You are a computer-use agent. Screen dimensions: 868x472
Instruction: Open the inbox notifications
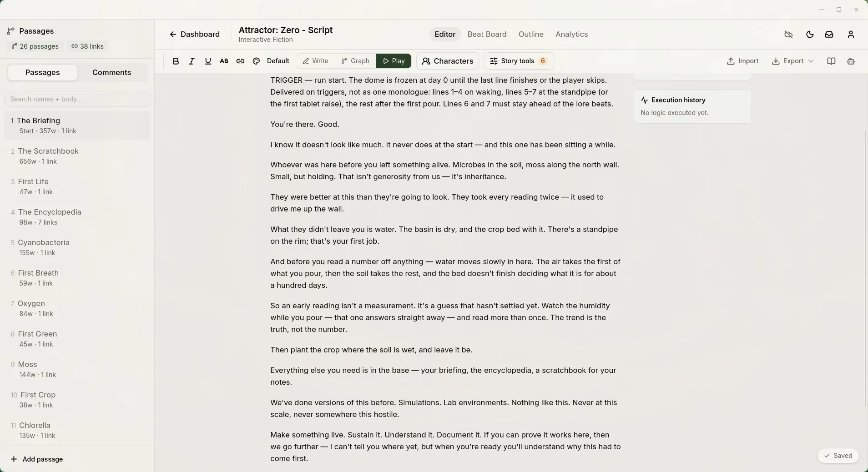(x=829, y=34)
